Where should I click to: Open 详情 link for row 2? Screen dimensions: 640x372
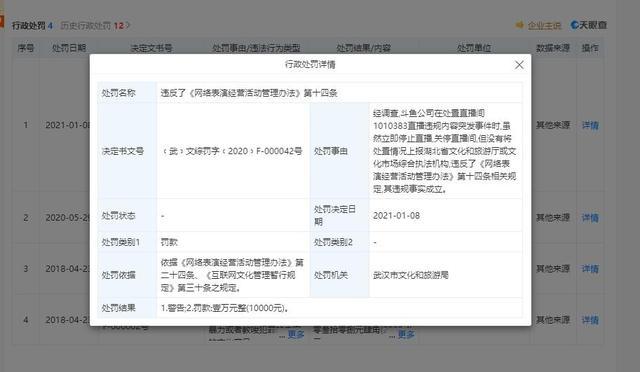[x=590, y=218]
